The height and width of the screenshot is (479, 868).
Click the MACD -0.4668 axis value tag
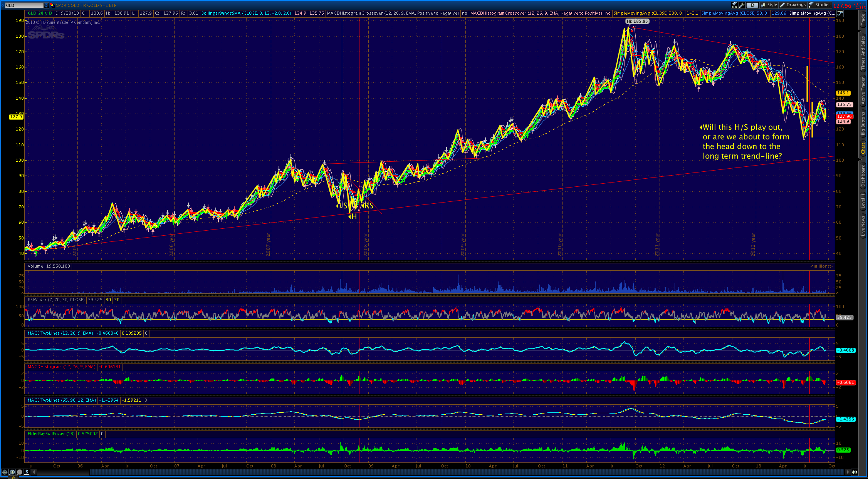pos(846,350)
